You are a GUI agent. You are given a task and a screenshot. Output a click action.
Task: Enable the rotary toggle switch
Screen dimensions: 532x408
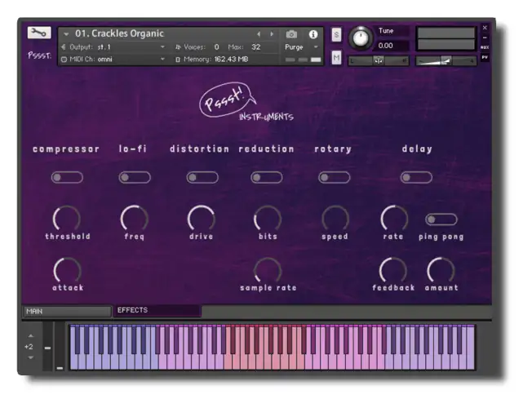pos(335,178)
